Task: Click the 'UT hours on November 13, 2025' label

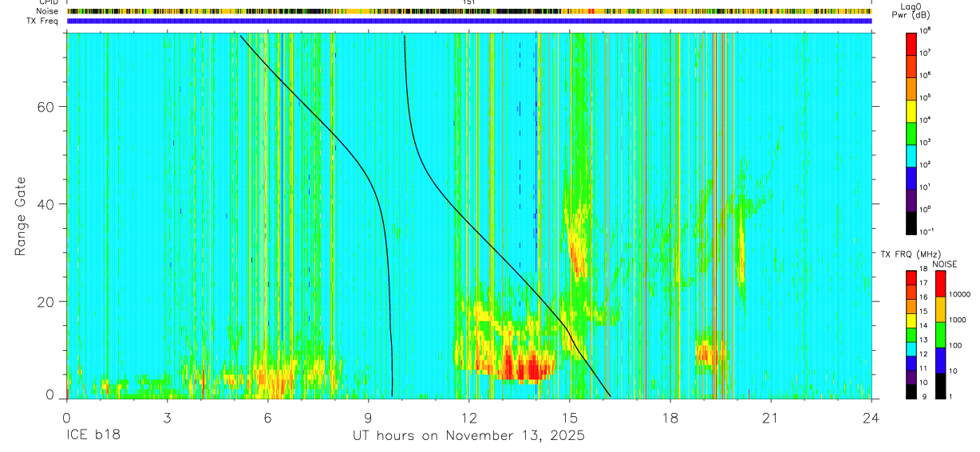Action: coord(469,435)
